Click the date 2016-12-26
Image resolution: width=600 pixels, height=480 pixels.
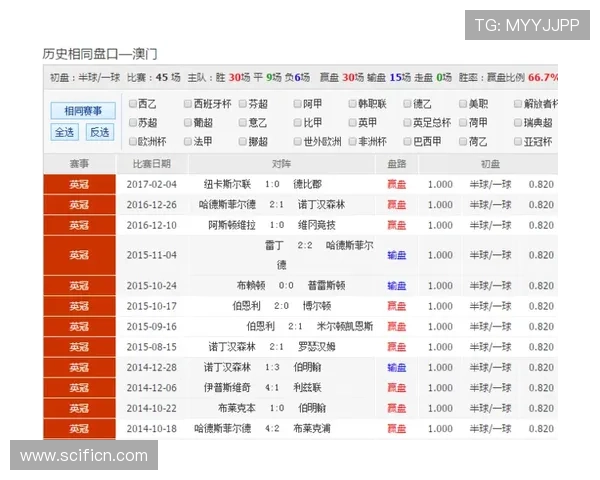[x=152, y=205]
